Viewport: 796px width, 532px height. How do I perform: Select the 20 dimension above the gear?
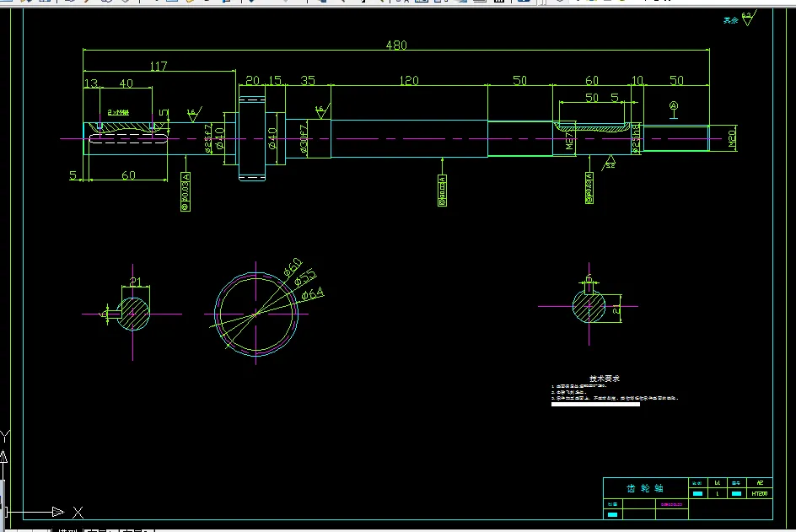(x=252, y=80)
